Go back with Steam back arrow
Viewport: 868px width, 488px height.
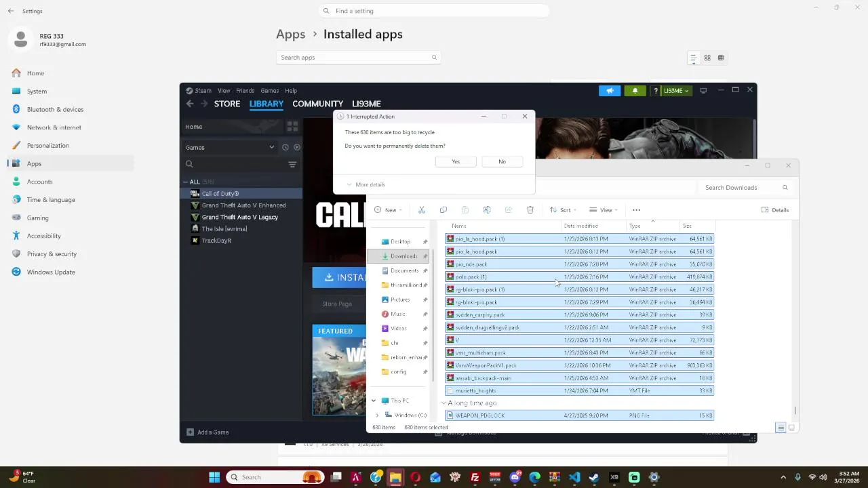[x=190, y=104]
